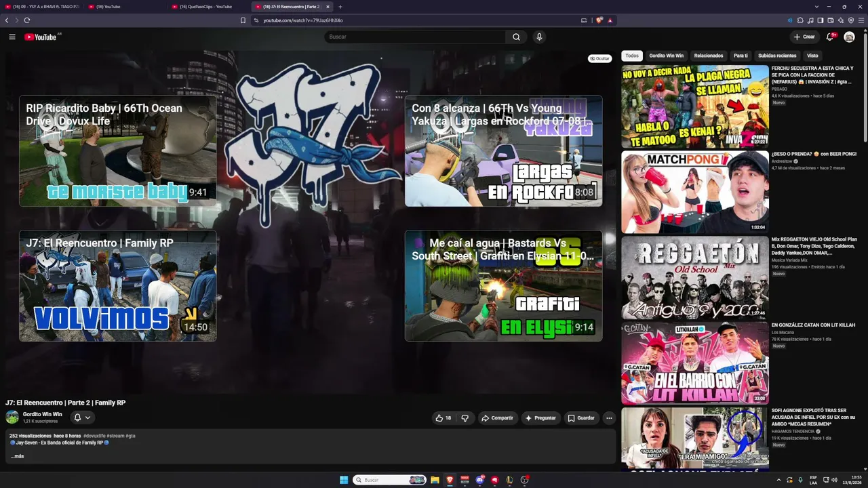This screenshot has height=488, width=868.
Task: Start voice search with the microphone
Action: tap(539, 37)
